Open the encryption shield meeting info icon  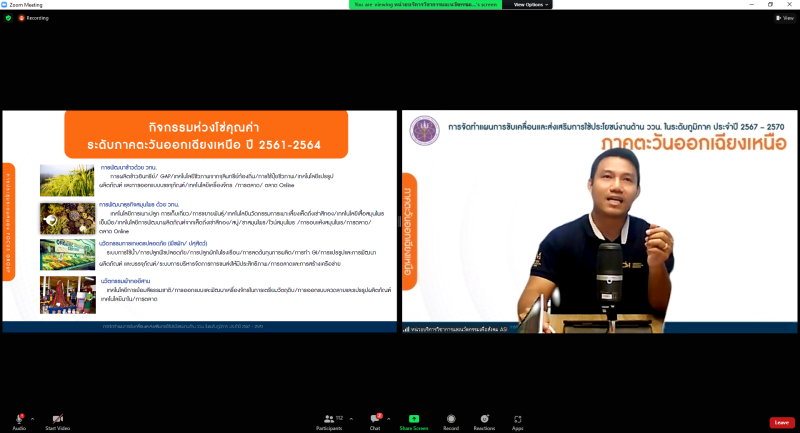8,18
